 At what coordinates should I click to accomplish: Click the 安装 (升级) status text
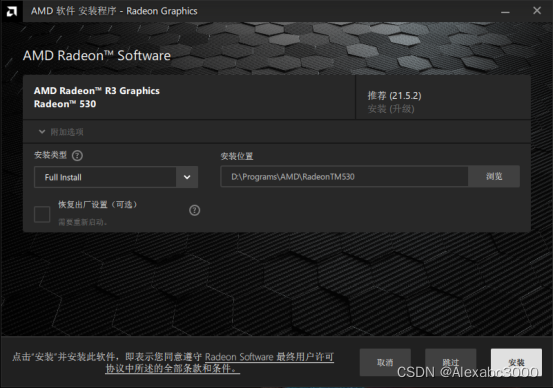tap(391, 109)
